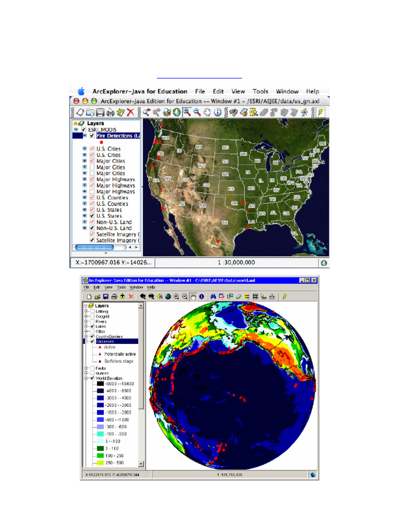The image size is (399, 532).
Task: Click globe icon in world.axl status bar
Action: click(313, 475)
